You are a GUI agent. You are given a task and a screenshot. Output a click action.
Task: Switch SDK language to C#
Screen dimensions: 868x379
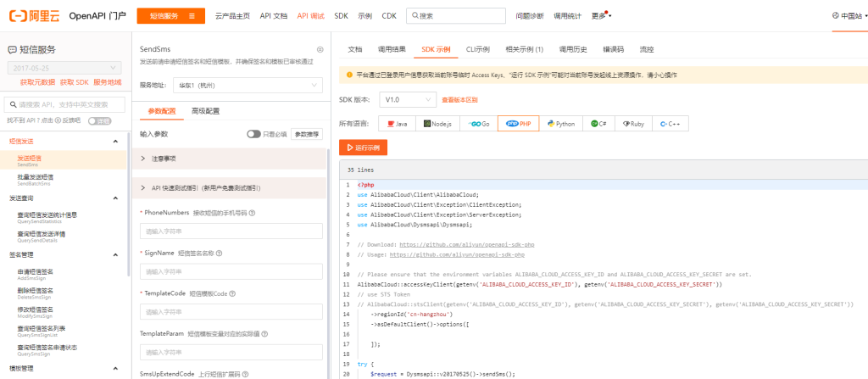tap(598, 124)
